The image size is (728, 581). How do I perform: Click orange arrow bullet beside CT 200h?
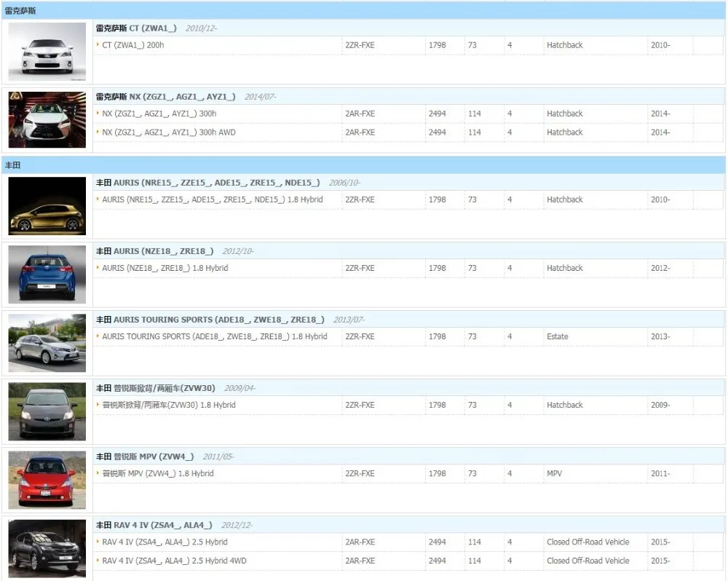pyautogui.click(x=98, y=44)
